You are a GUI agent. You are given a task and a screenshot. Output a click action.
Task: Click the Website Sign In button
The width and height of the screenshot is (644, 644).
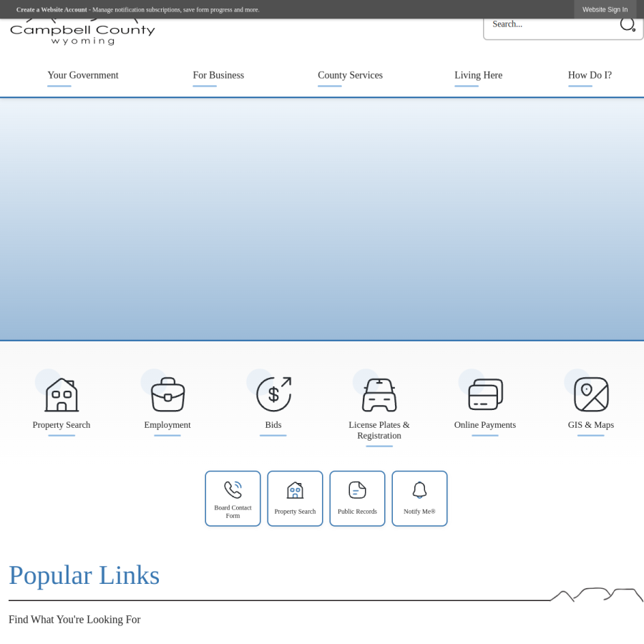click(x=605, y=9)
